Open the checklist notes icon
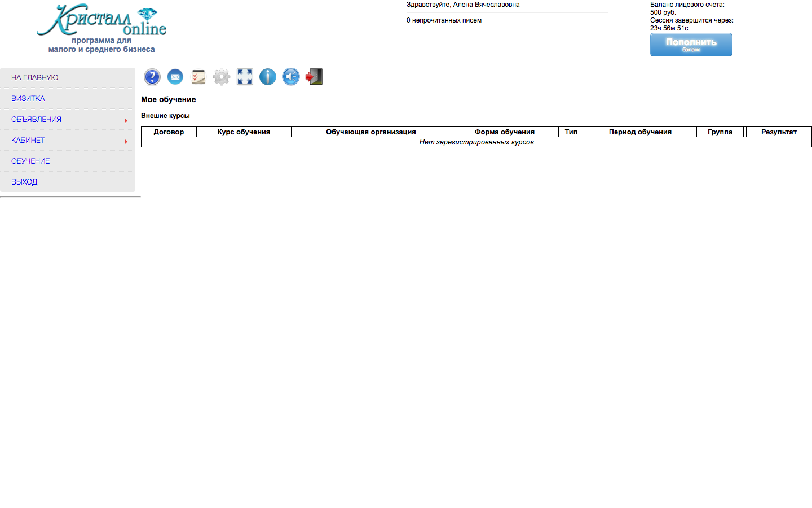 pyautogui.click(x=198, y=77)
